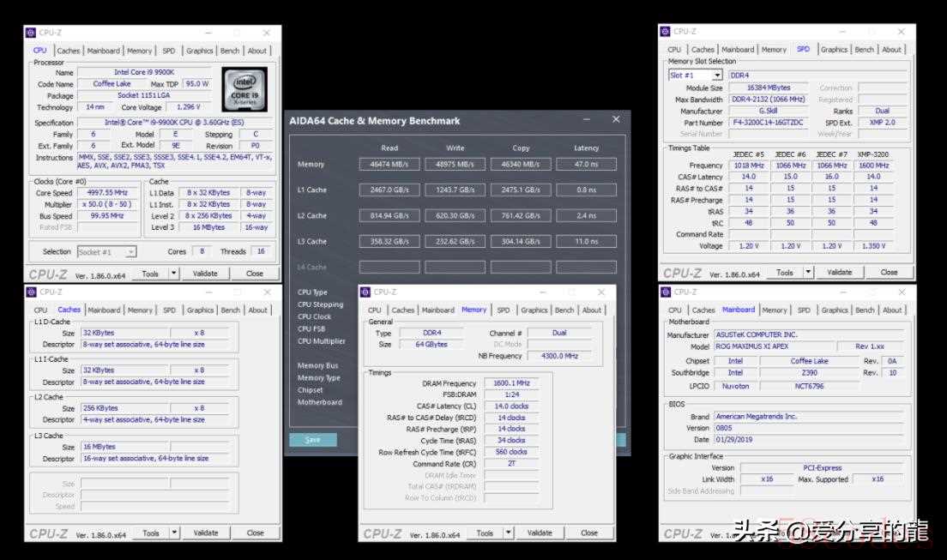This screenshot has height=560, width=947.
Task: Open the Slot #1 memory slot dropdown
Action: pyautogui.click(x=717, y=75)
